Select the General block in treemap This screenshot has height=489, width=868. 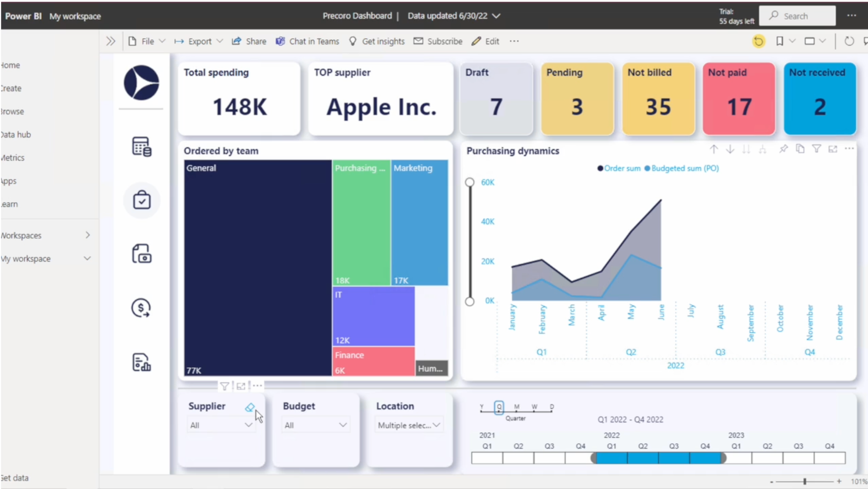click(x=258, y=268)
